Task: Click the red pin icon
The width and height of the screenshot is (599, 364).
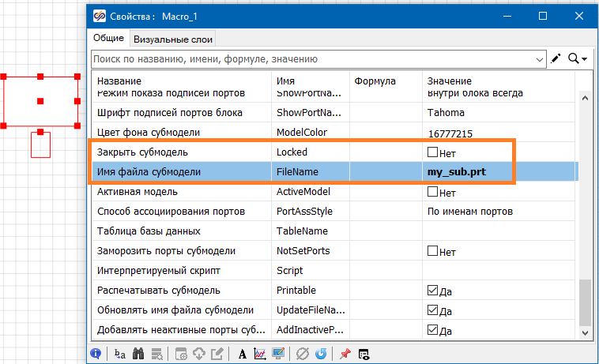Action: pos(345,355)
